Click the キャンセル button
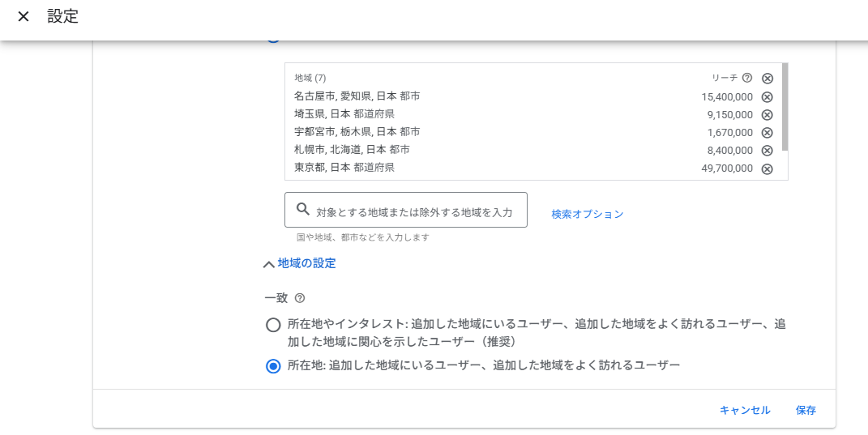 tap(745, 411)
